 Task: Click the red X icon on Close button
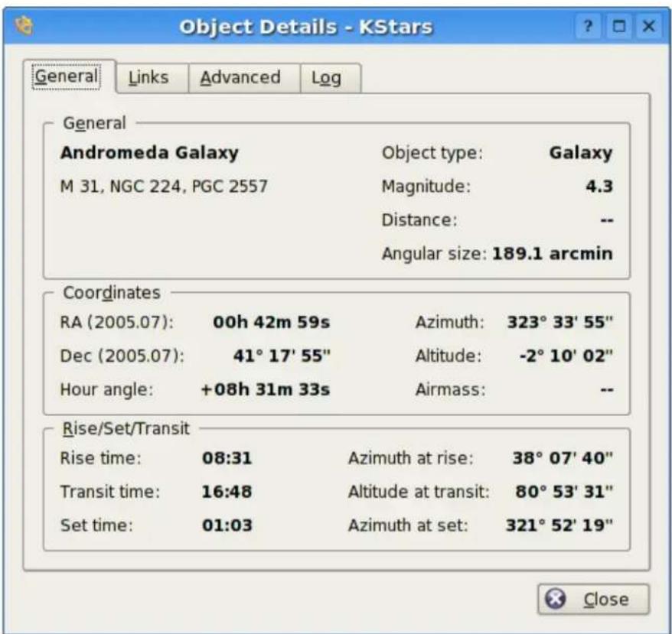pos(556,599)
